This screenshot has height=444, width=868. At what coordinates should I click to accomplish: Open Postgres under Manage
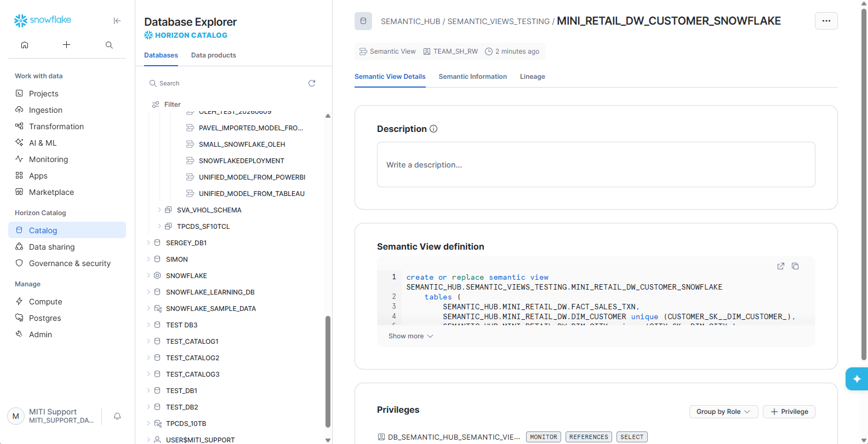point(67,318)
